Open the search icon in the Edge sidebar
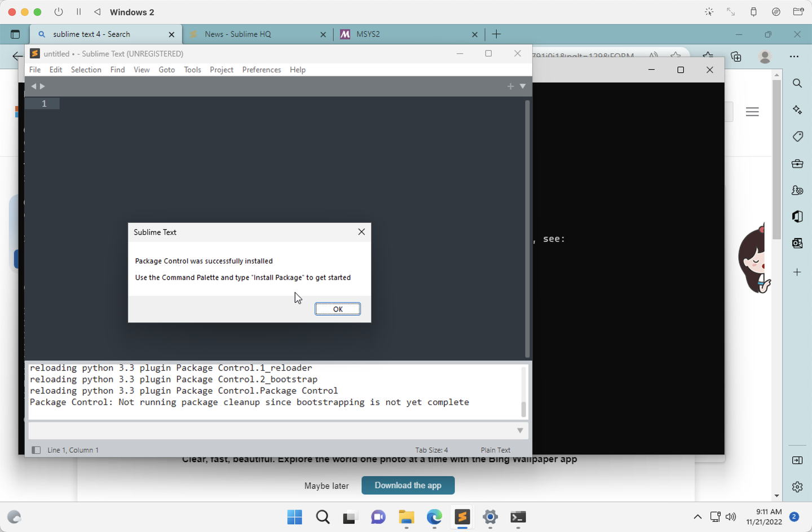 797,83
